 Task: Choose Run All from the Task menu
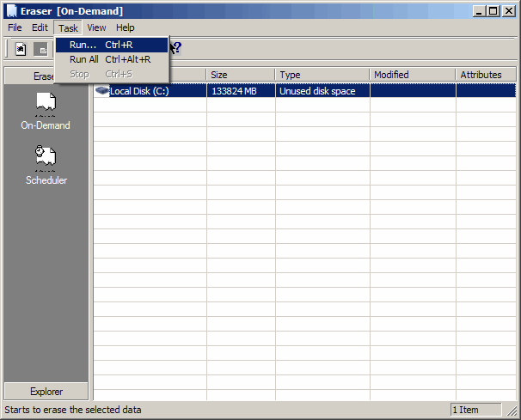[x=112, y=59]
